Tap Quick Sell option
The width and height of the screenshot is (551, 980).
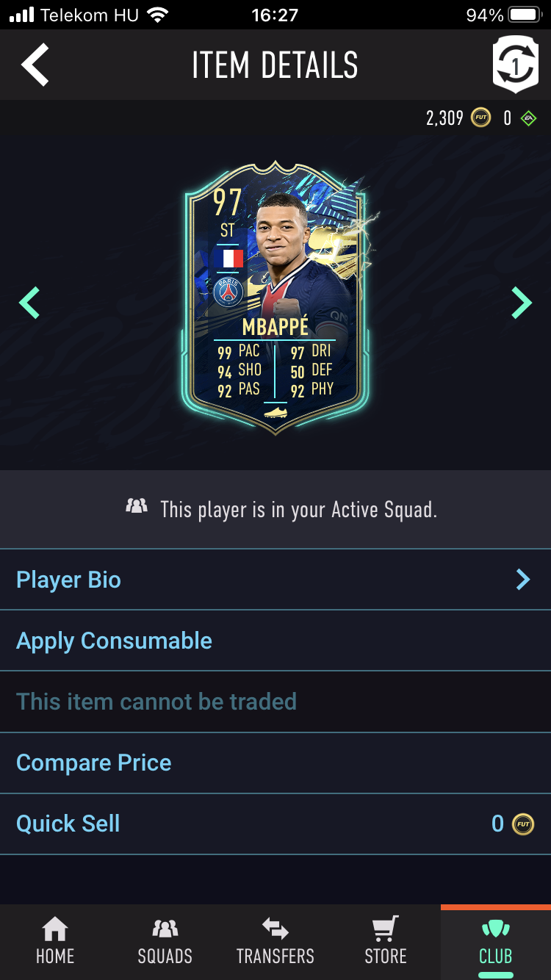(275, 824)
